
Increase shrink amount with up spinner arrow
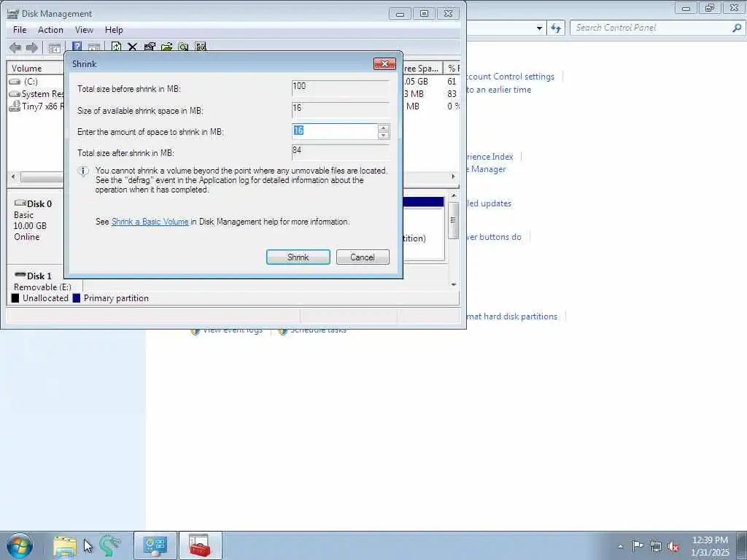(x=384, y=128)
